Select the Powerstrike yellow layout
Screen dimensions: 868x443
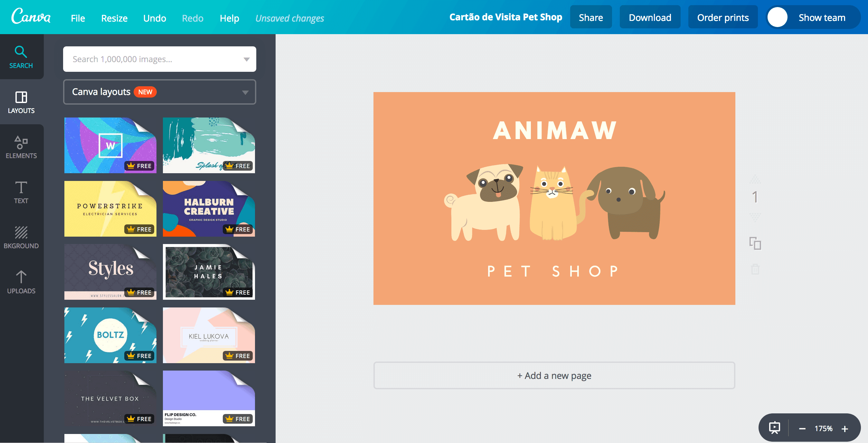click(x=110, y=209)
